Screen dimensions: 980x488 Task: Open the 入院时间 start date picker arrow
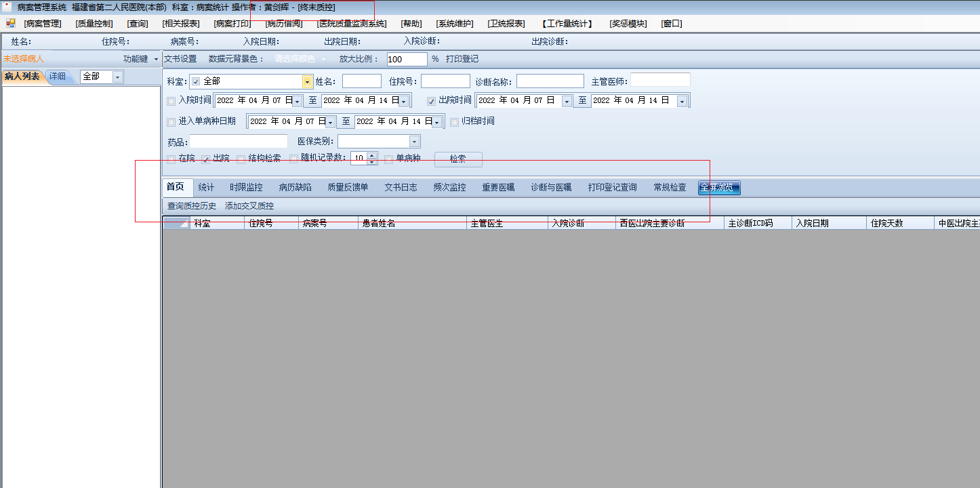click(x=297, y=101)
